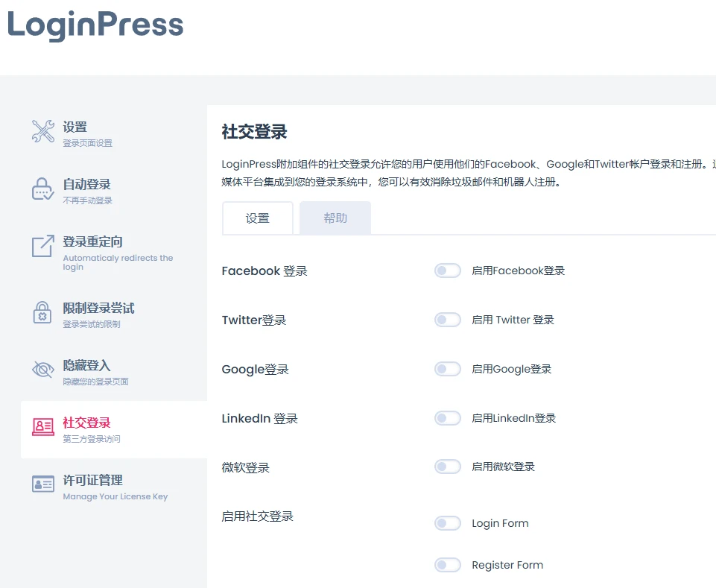
Task: Enable Google 登录 switch
Action: click(447, 368)
